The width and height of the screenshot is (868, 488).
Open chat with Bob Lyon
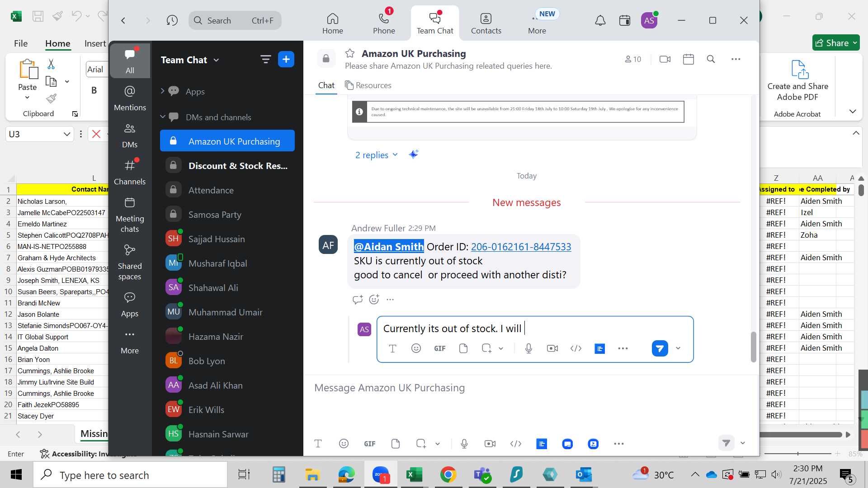227,361
